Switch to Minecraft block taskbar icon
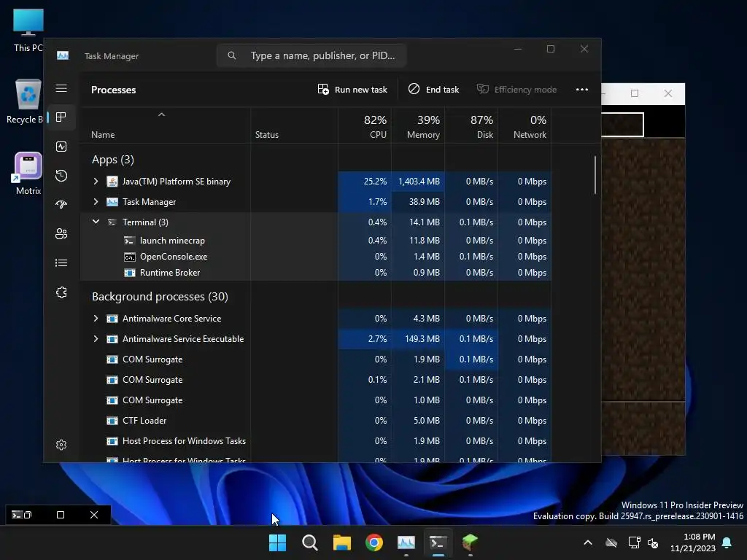 click(x=470, y=542)
